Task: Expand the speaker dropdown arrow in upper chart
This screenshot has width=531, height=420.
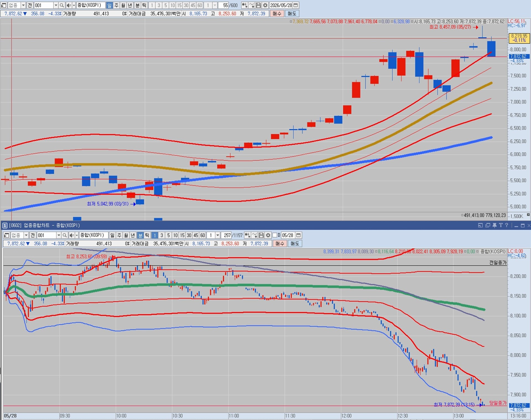Action: [x=74, y=5]
